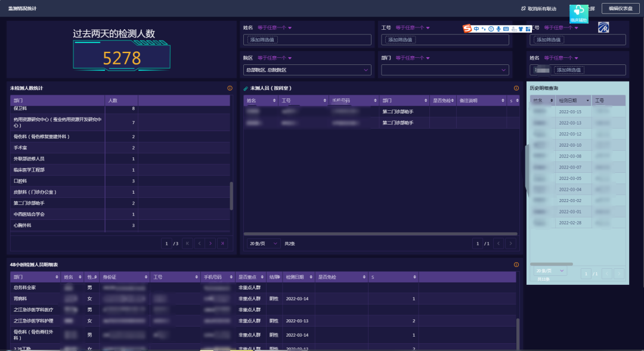
Task: Open Sogou skin shirt icon
Action: pyautogui.click(x=521, y=29)
